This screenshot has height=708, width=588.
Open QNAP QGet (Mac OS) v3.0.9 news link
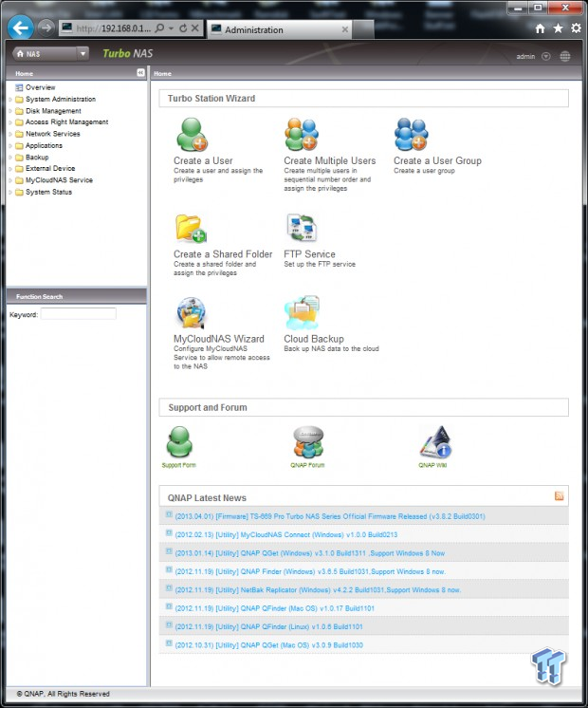[268, 645]
